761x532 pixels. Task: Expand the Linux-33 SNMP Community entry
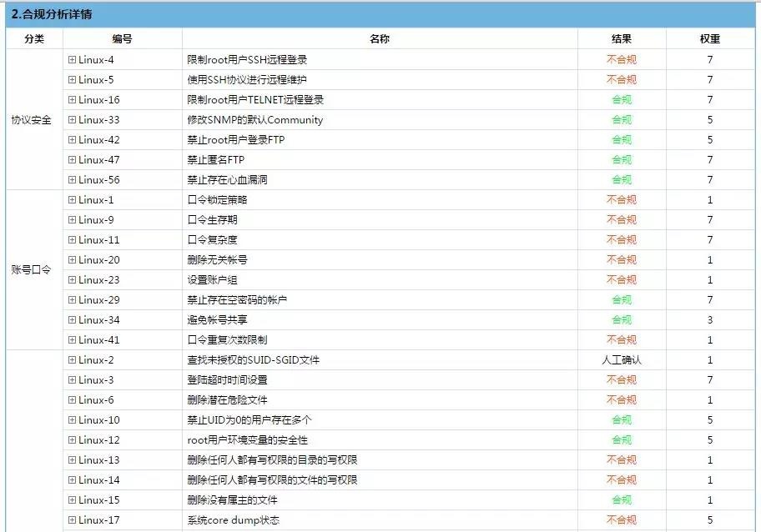click(72, 120)
